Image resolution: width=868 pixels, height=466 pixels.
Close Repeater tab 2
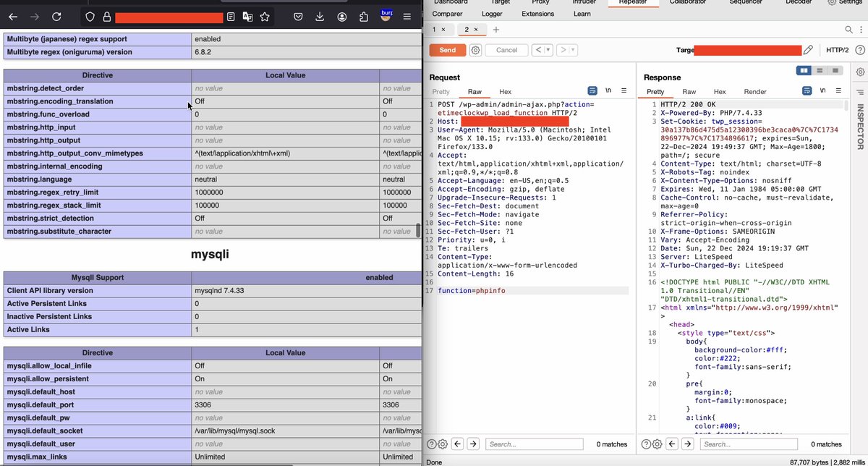tap(477, 30)
